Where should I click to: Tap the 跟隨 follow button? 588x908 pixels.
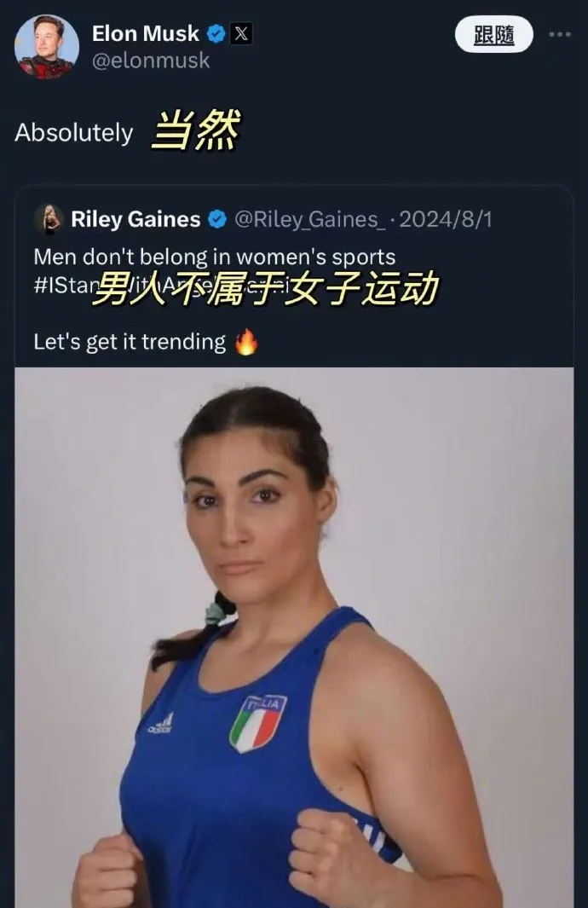pos(493,35)
